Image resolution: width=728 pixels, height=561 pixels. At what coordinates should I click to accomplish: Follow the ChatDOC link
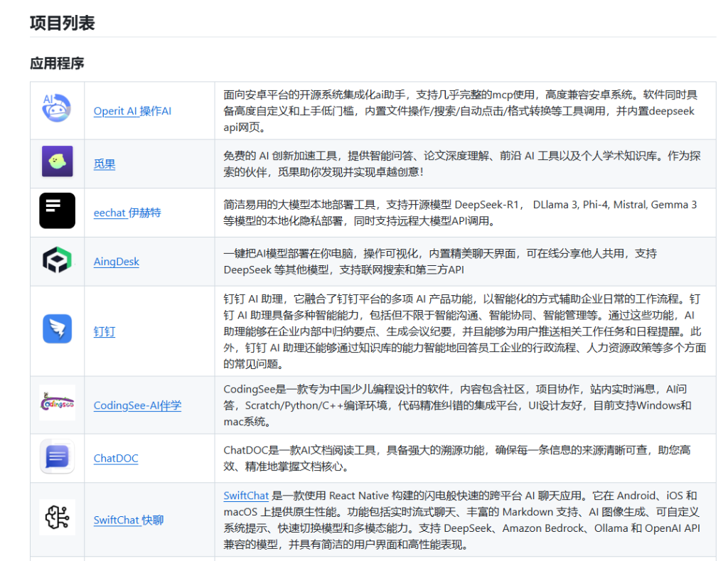(116, 459)
